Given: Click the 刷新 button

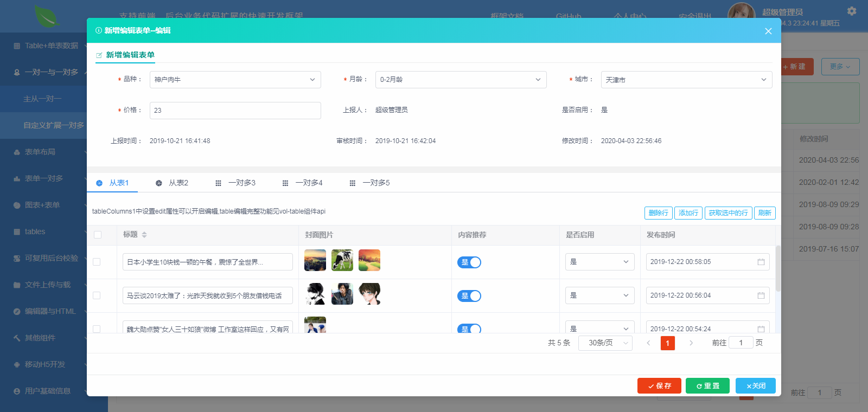Looking at the screenshot, I should (765, 213).
